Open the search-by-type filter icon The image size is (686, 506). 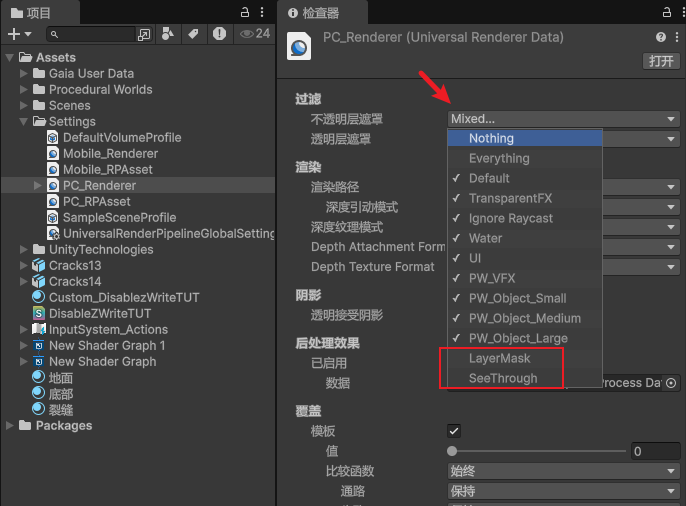point(168,34)
